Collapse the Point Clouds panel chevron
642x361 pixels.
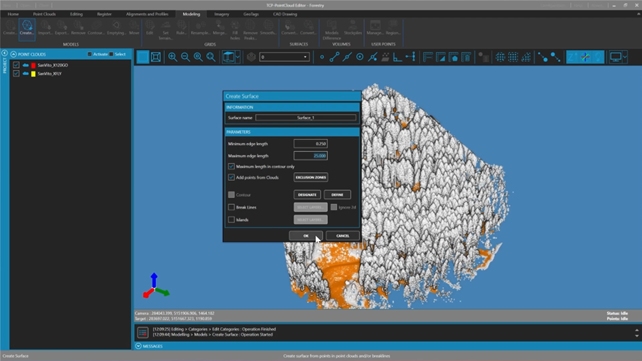[14, 54]
